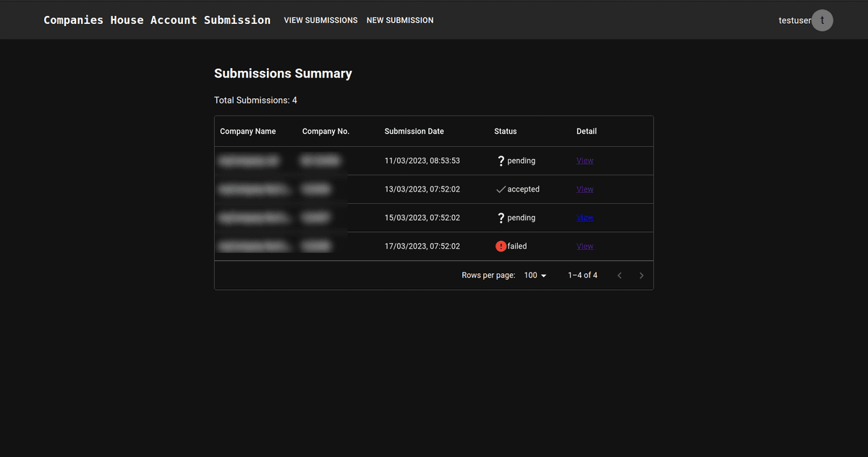
Task: Click the Company Name column header
Action: point(248,132)
